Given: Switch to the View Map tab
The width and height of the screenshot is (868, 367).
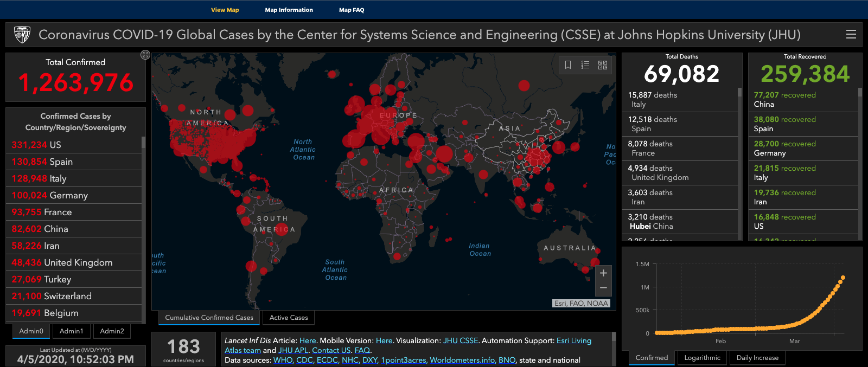Looking at the screenshot, I should click(x=225, y=10).
